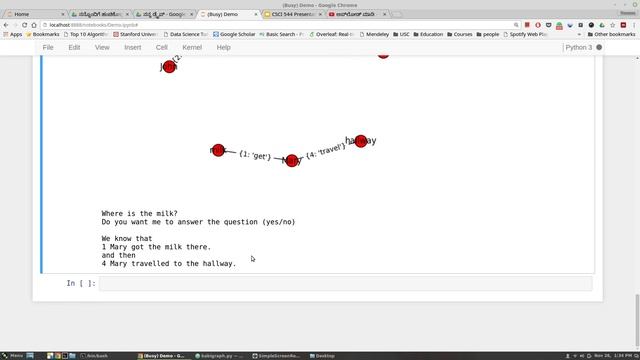640x360 pixels.
Task: Click inside the empty In [ ] code cell
Action: tap(346, 283)
